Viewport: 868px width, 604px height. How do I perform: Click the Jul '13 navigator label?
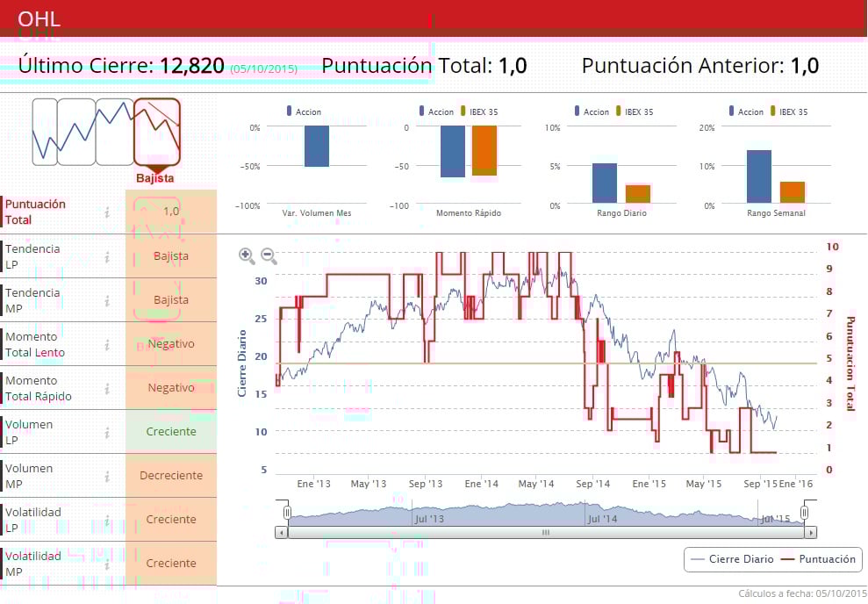click(x=429, y=519)
